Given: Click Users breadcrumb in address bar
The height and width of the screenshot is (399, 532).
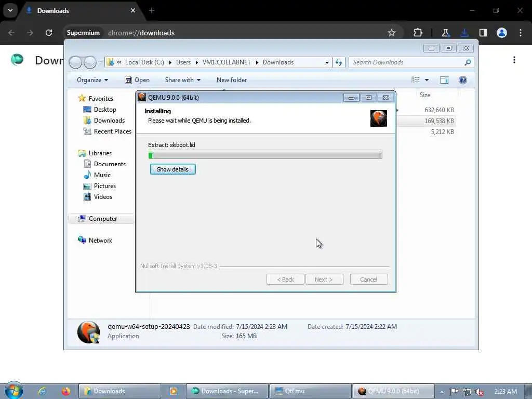Looking at the screenshot, I should click(183, 62).
